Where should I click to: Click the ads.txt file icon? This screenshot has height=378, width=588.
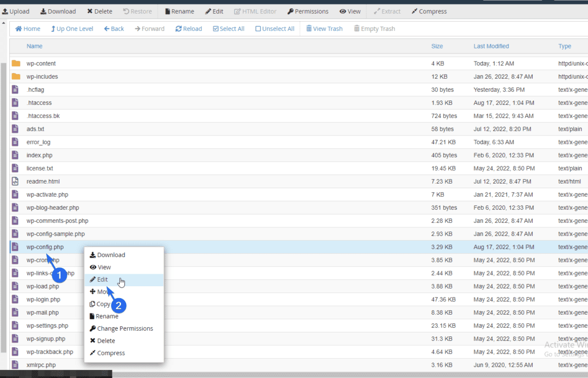pos(15,129)
